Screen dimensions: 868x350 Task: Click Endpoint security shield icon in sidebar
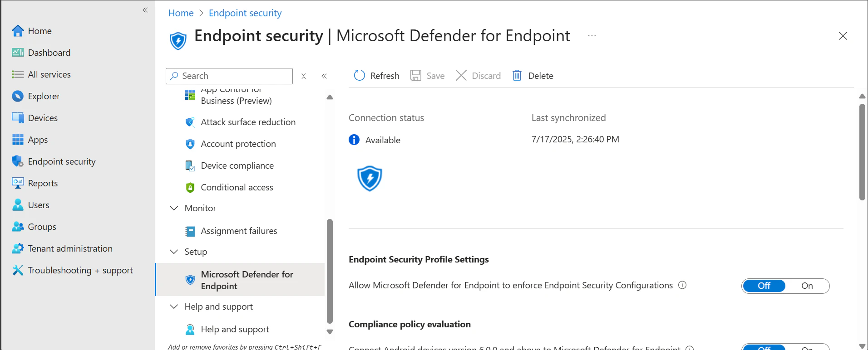click(x=18, y=161)
